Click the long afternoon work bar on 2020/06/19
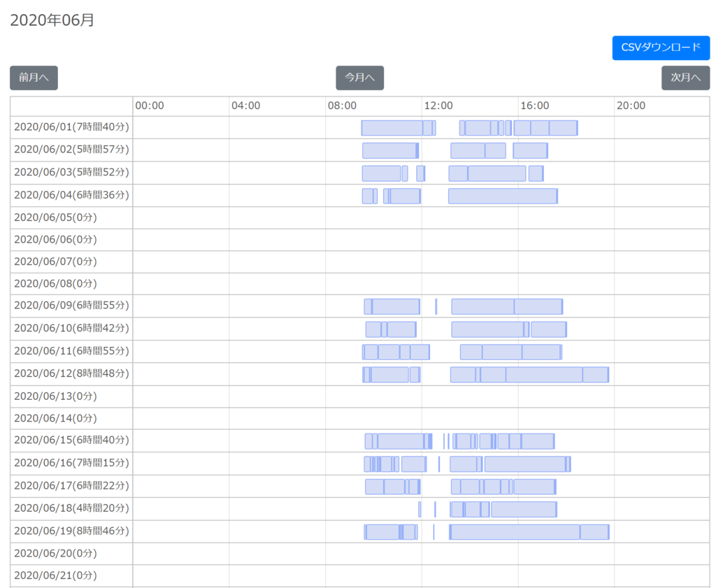The width and height of the screenshot is (716, 588). click(x=515, y=532)
